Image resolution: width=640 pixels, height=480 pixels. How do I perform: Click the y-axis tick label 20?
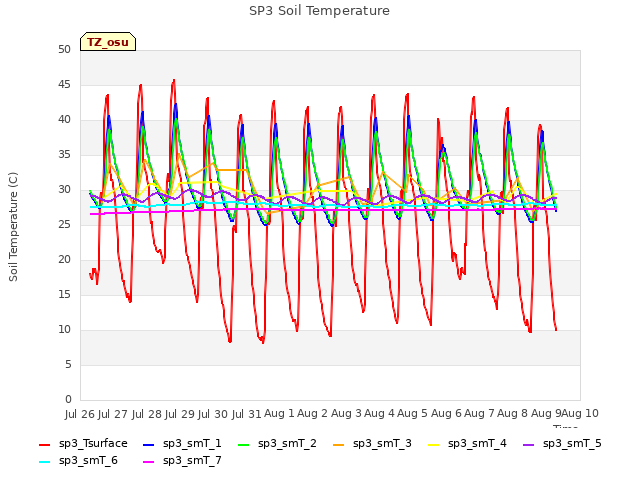pyautogui.click(x=64, y=260)
